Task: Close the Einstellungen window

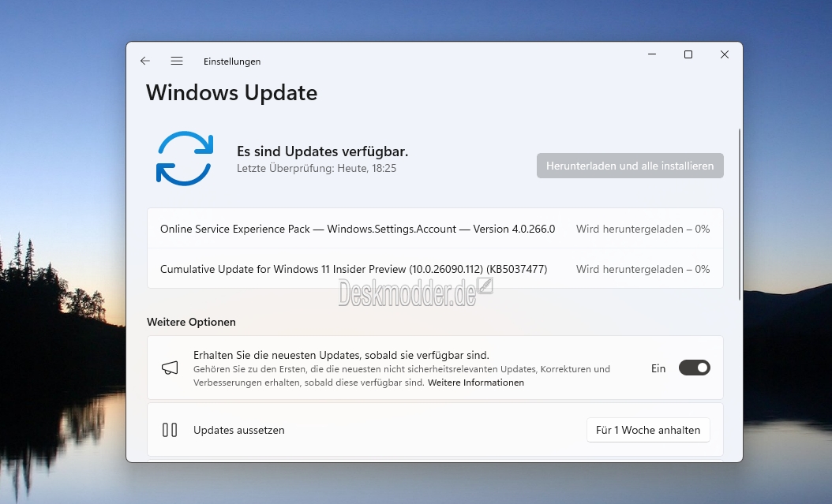Action: pyautogui.click(x=725, y=54)
